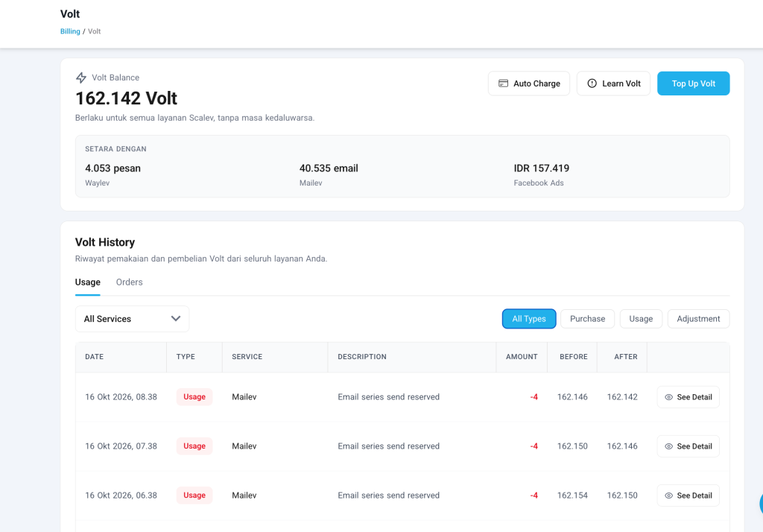Image resolution: width=763 pixels, height=532 pixels.
Task: Open the All Services dropdown
Action: tap(132, 319)
